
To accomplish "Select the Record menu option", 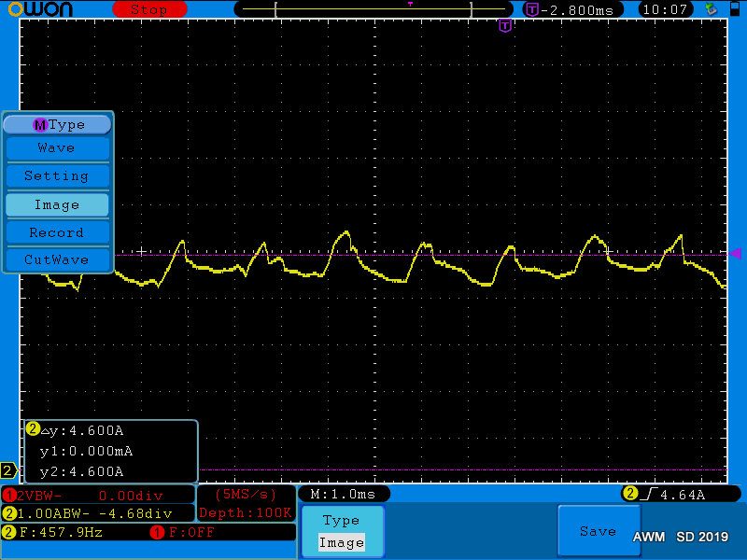I will (x=57, y=232).
